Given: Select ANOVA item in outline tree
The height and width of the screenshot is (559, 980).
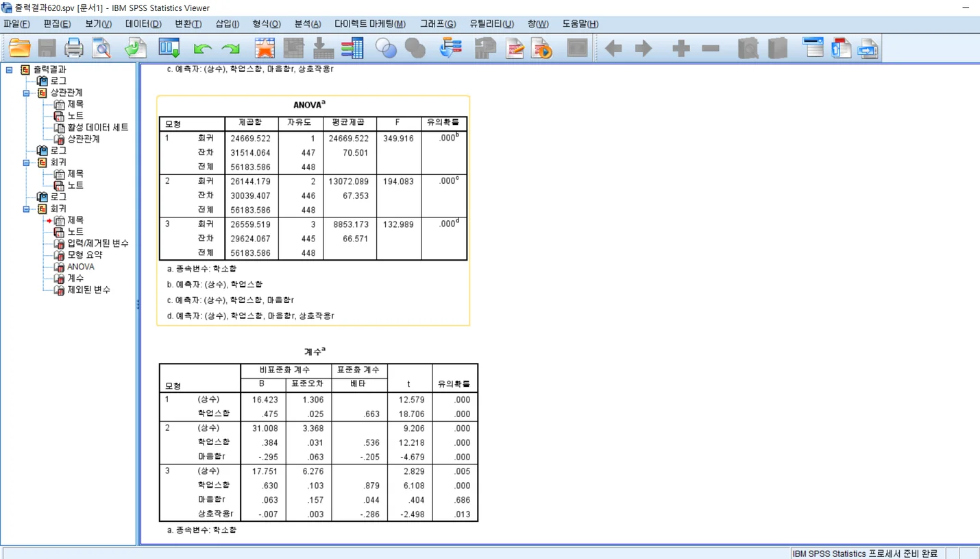Looking at the screenshot, I should pyautogui.click(x=81, y=267).
